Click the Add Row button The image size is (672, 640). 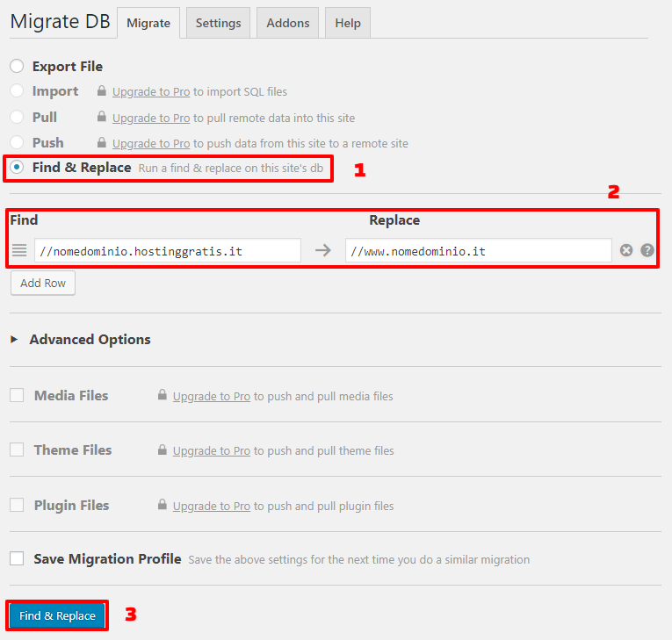tap(43, 284)
